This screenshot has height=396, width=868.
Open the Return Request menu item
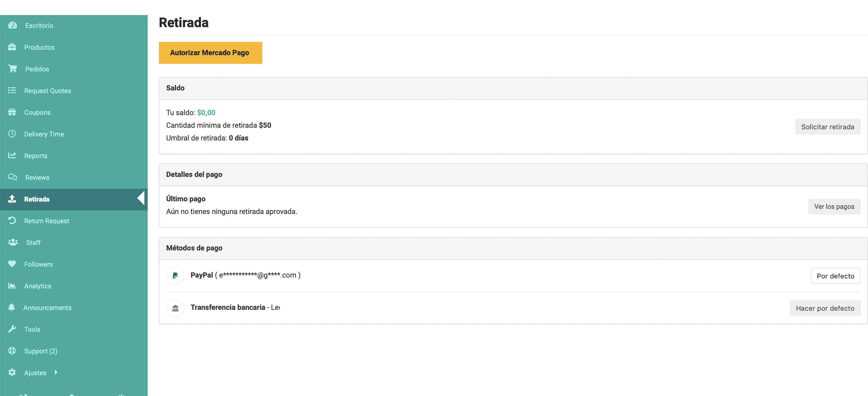click(46, 221)
